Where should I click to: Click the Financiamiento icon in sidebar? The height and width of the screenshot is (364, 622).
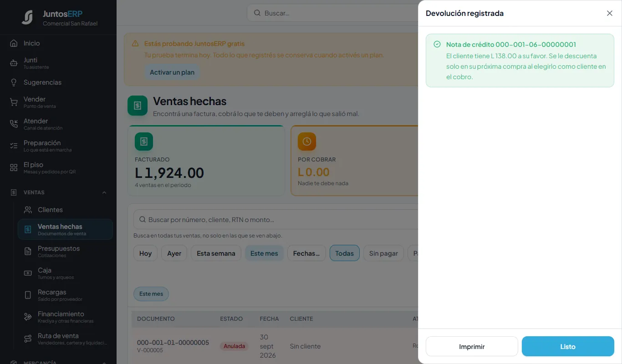tap(28, 317)
